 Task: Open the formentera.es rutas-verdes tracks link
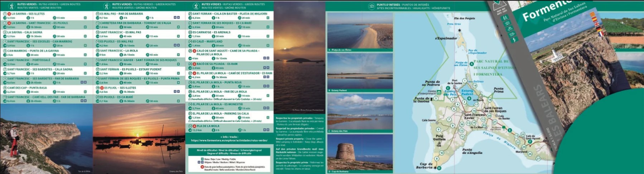click(229, 140)
